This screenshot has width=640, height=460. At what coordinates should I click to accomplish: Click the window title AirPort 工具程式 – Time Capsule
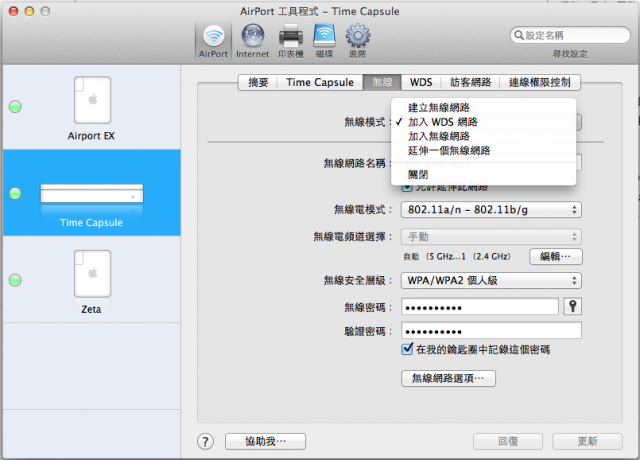click(x=320, y=11)
